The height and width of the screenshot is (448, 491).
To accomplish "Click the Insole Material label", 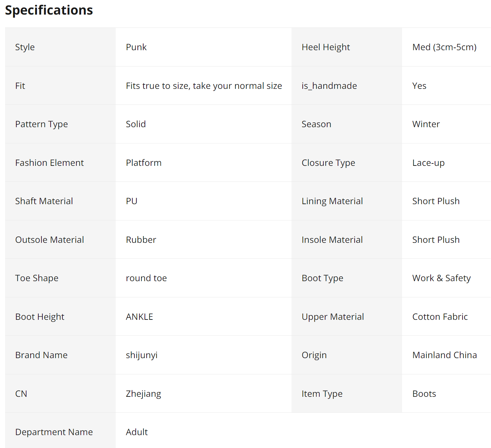I will (x=332, y=240).
